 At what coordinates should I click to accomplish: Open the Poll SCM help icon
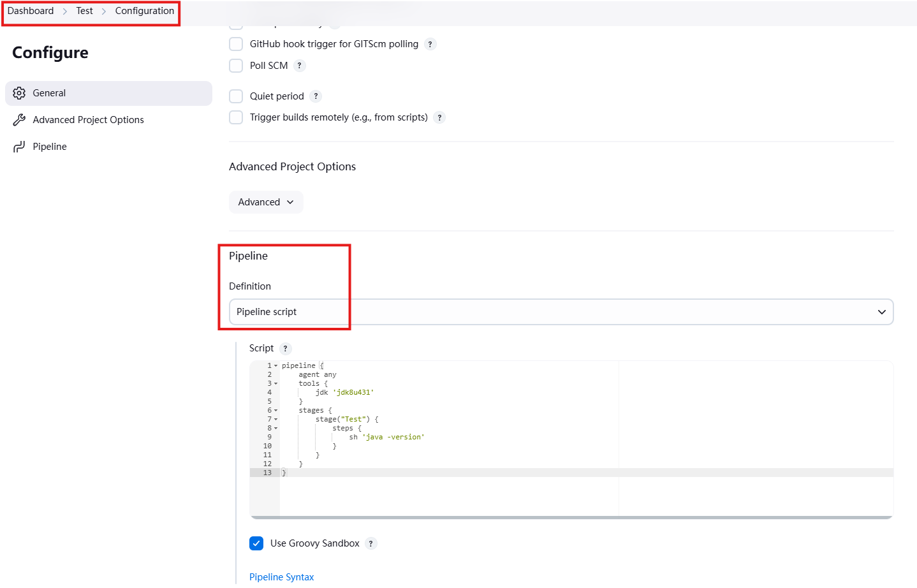coord(298,65)
